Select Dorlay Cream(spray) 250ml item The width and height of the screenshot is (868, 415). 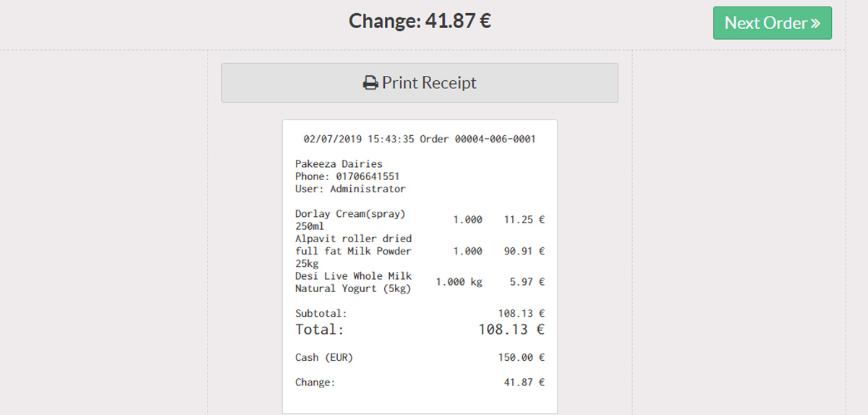click(350, 220)
